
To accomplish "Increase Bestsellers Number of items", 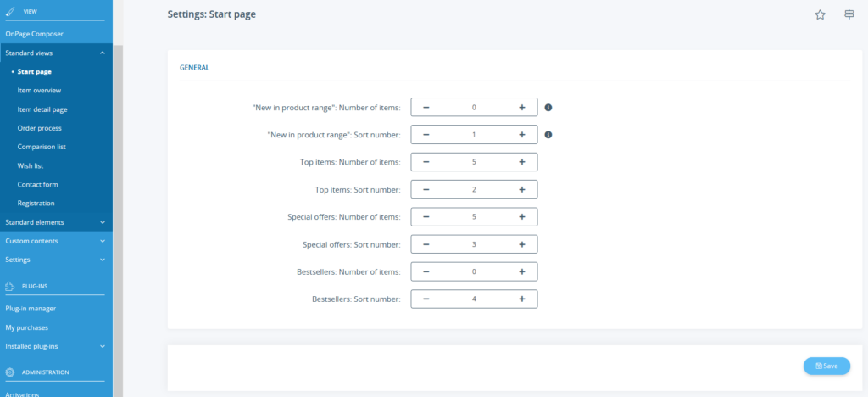I will (x=522, y=271).
